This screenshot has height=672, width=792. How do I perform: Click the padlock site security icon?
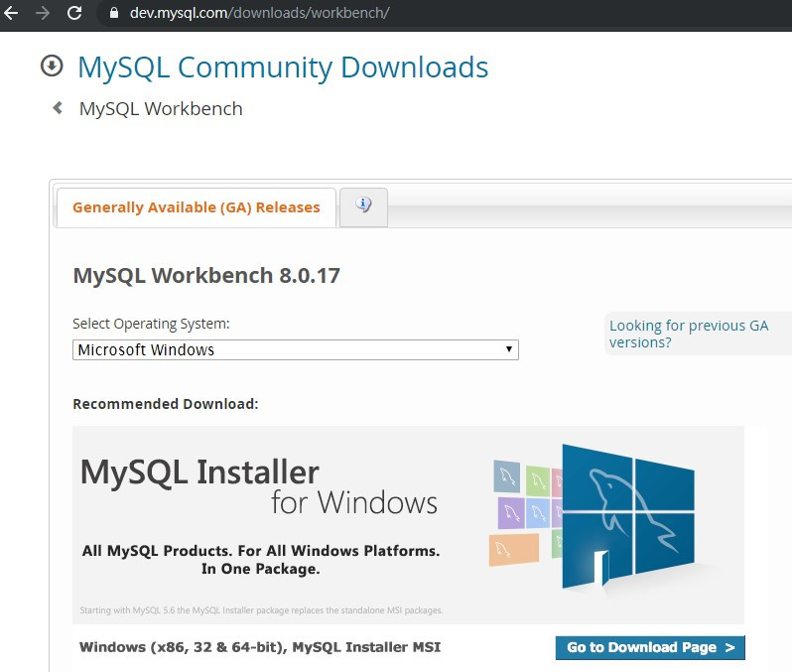click(114, 13)
